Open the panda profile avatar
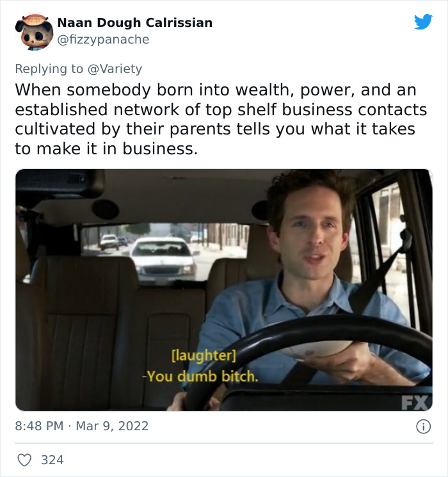The height and width of the screenshot is (477, 448). click(x=34, y=32)
